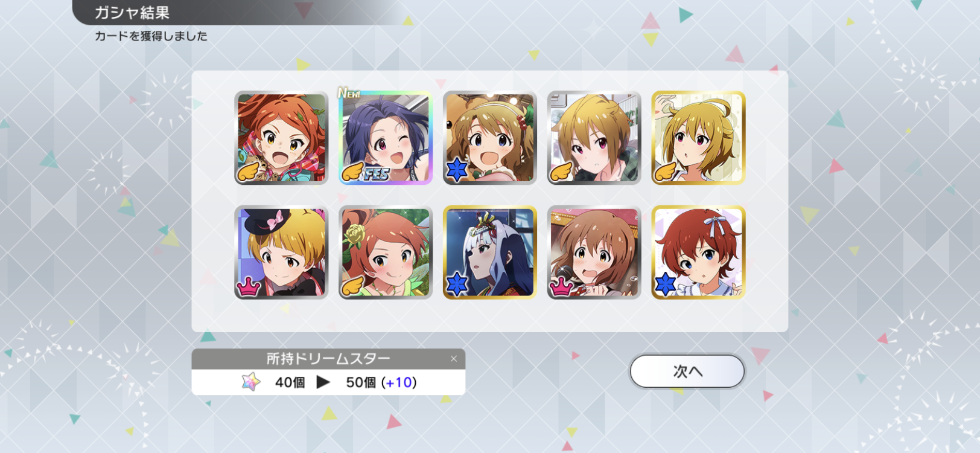Click the 次へ button
Screen dimensions: 980x453
coord(687,371)
